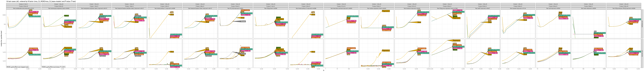
Task: Open the fread disk overhead #6925 facet header
Action: 341,8
